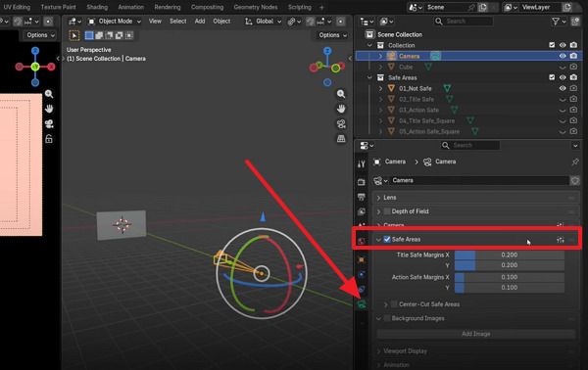Image resolution: width=588 pixels, height=370 pixels.
Task: Adjust Action Safe Margins X slider
Action: 510,277
